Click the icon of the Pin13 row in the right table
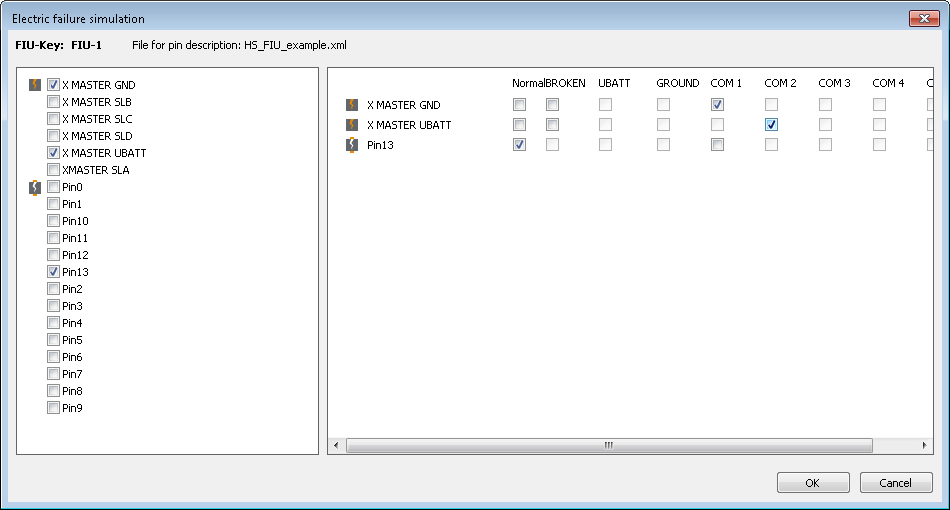 click(351, 145)
